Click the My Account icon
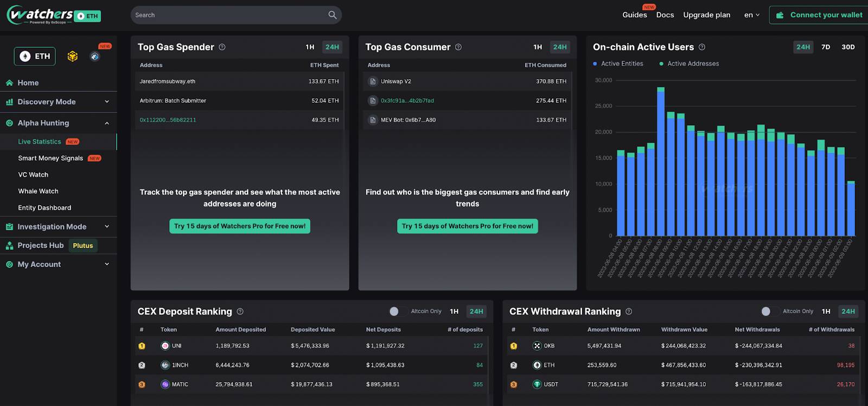Screen dimensions: 868x406 click(x=9, y=264)
